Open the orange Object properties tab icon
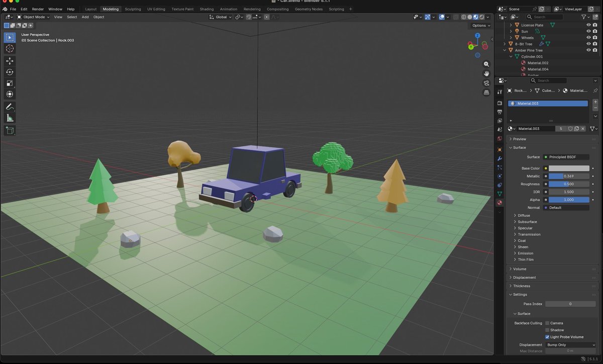603x364 pixels. (x=499, y=150)
